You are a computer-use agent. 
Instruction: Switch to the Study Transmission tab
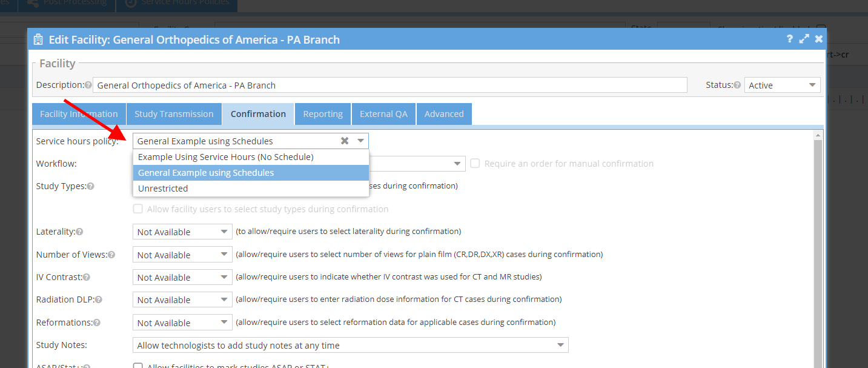pyautogui.click(x=174, y=114)
